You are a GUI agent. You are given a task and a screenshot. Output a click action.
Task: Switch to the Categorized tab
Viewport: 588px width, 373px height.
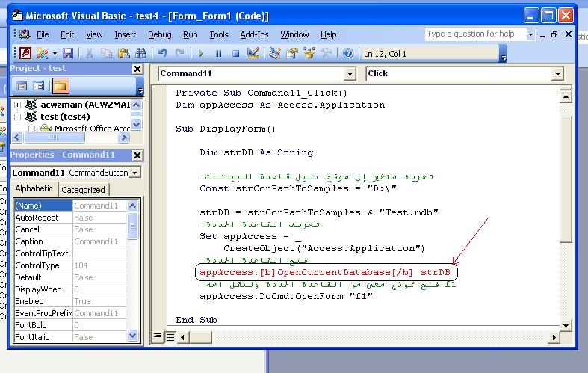click(83, 190)
